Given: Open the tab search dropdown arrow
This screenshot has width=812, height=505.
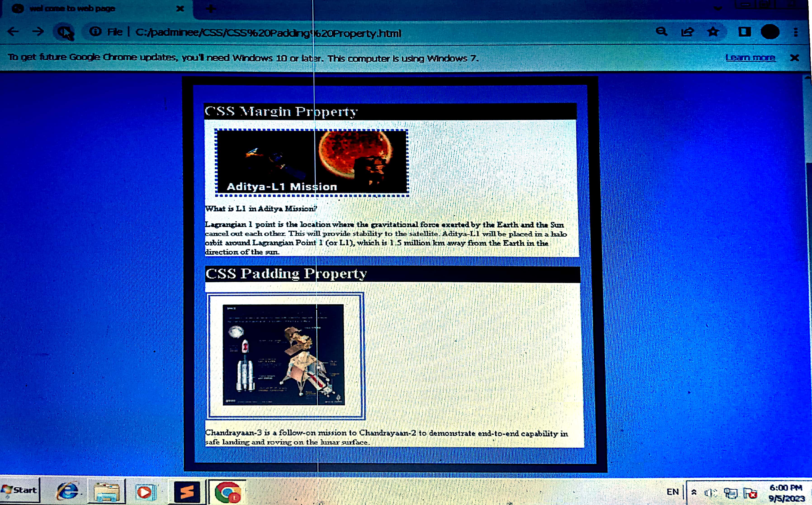Looking at the screenshot, I should [x=718, y=8].
